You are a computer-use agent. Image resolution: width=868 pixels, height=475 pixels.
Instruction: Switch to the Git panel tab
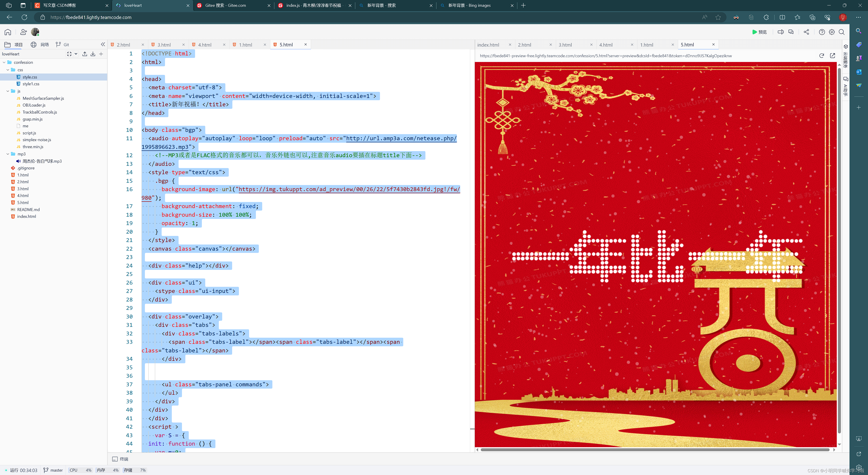pyautogui.click(x=62, y=45)
